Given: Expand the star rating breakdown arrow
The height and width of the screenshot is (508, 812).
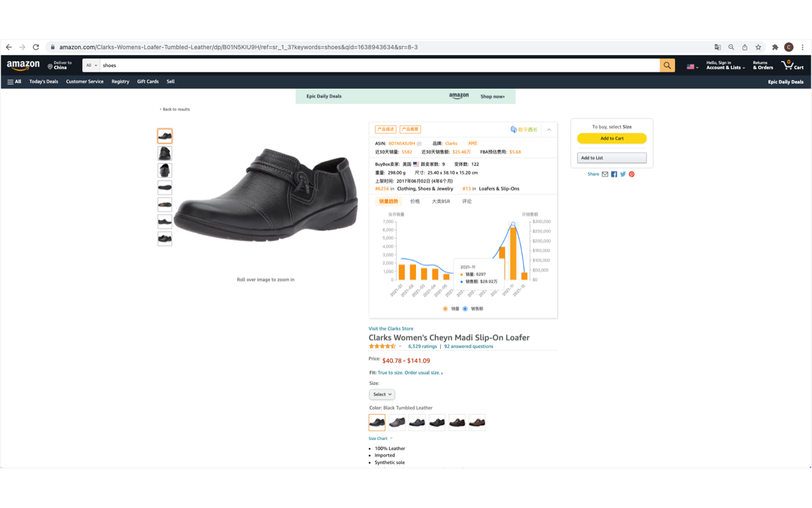Looking at the screenshot, I should click(x=400, y=347).
